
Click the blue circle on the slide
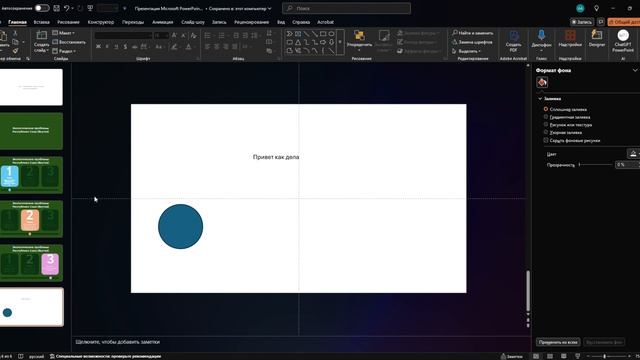pyautogui.click(x=180, y=227)
